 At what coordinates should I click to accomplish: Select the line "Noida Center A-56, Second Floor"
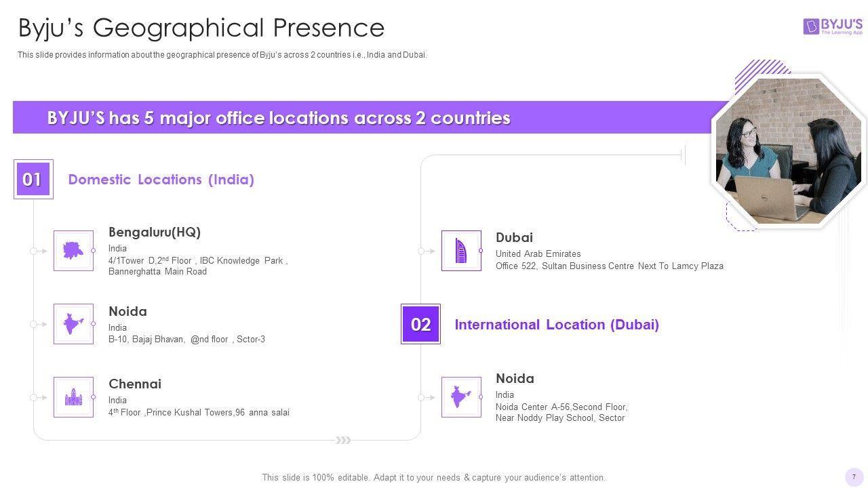561,407
